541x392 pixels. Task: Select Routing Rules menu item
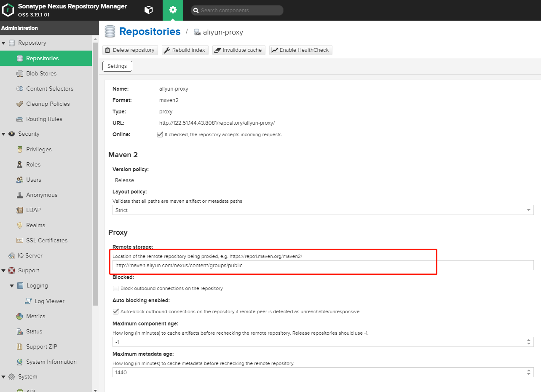(x=46, y=119)
